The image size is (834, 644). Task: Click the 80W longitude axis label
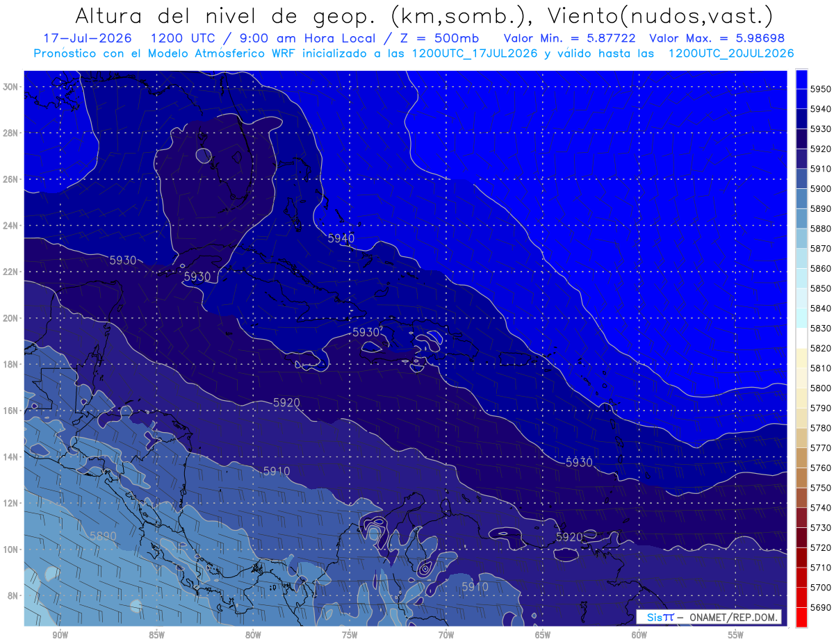(x=253, y=635)
